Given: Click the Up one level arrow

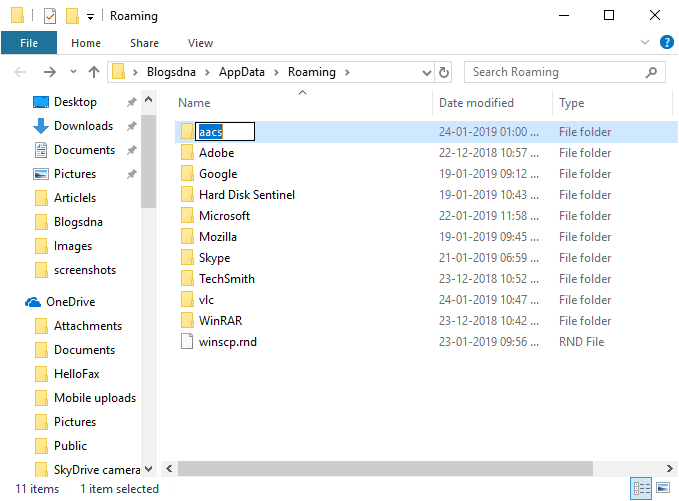Looking at the screenshot, I should tap(95, 72).
